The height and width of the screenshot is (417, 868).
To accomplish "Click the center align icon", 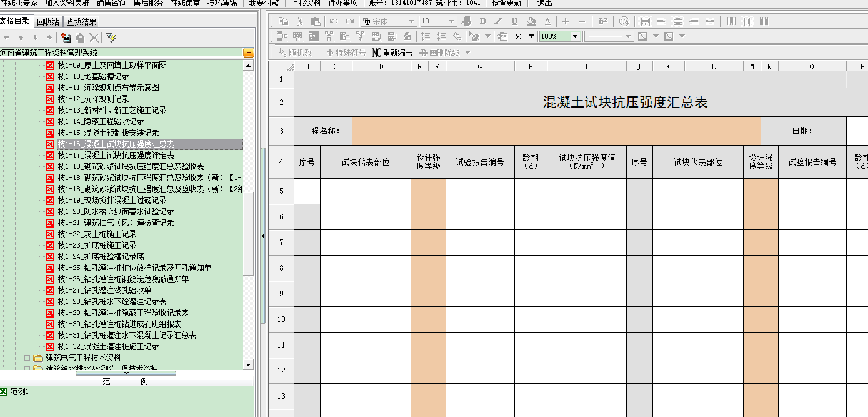I will click(677, 21).
